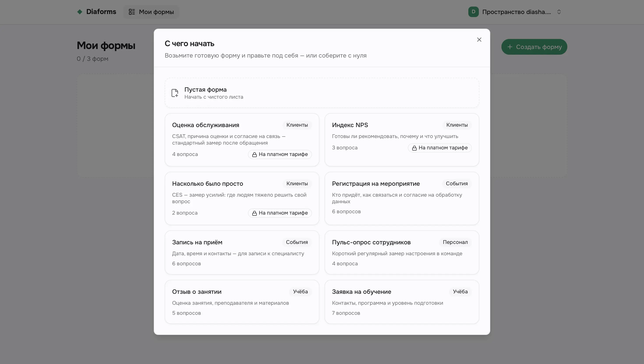
Task: Click the plus icon in 'Создать форму'
Action: click(510, 47)
